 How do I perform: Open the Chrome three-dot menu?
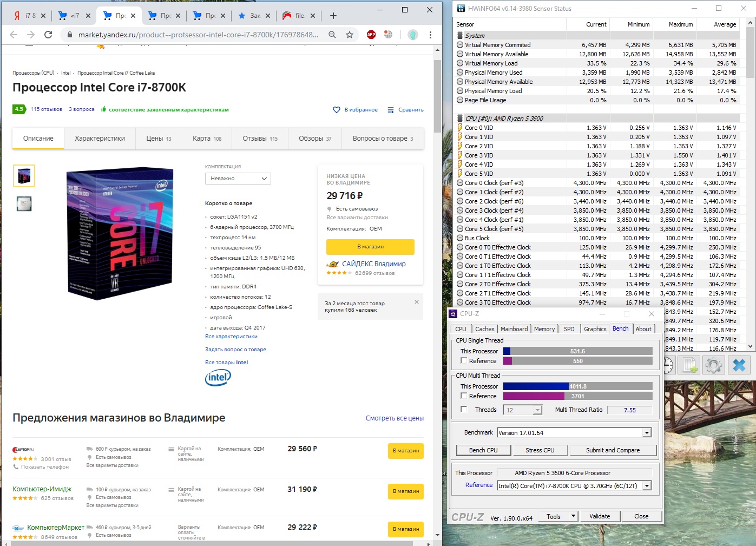pyautogui.click(x=430, y=35)
